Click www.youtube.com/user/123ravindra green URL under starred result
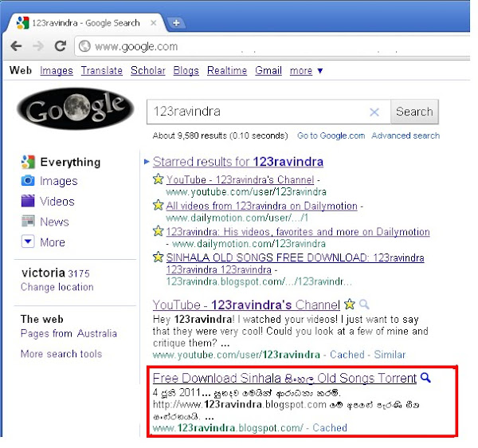The height and width of the screenshot is (448, 478). coord(246,192)
